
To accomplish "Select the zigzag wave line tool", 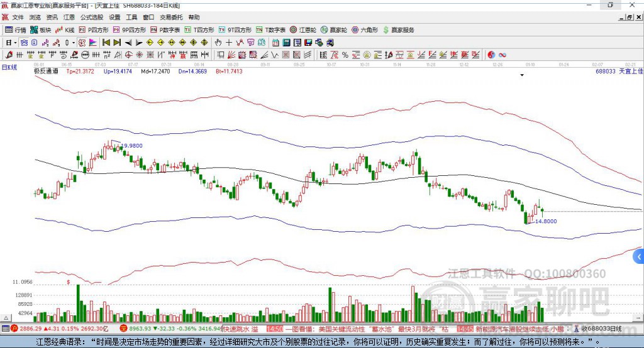I will pyautogui.click(x=275, y=55).
